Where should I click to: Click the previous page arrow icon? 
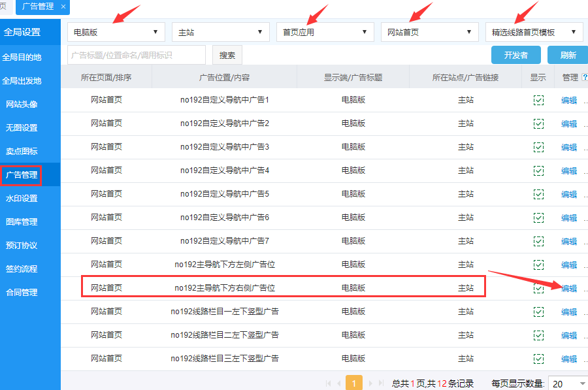coord(339,383)
